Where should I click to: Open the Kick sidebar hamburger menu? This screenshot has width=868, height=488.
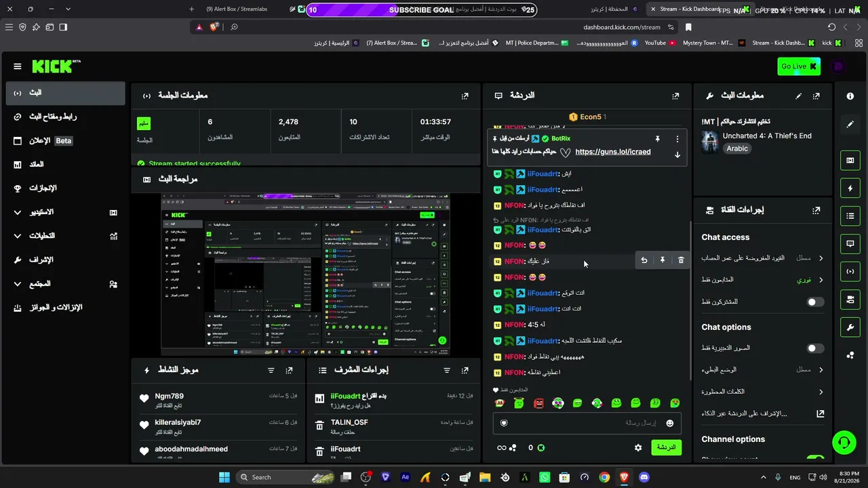tap(18, 66)
